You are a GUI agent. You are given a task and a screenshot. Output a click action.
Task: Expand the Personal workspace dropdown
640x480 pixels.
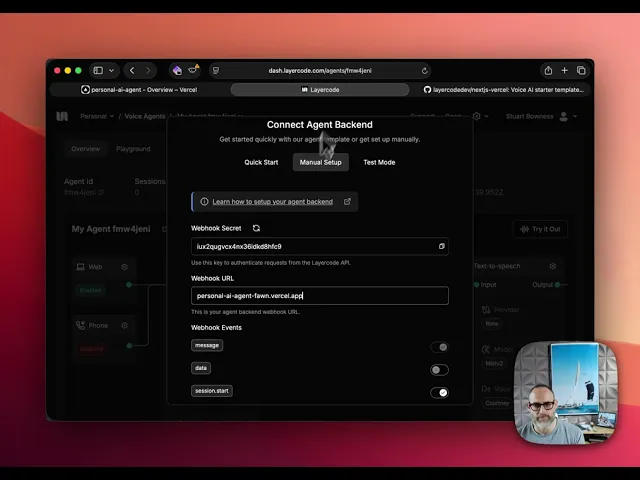pos(97,116)
